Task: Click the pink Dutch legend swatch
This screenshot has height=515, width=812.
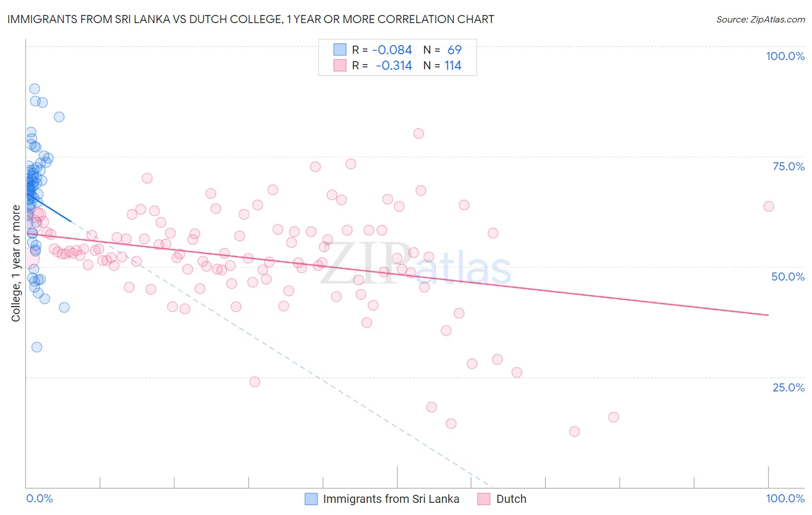Action: click(484, 499)
